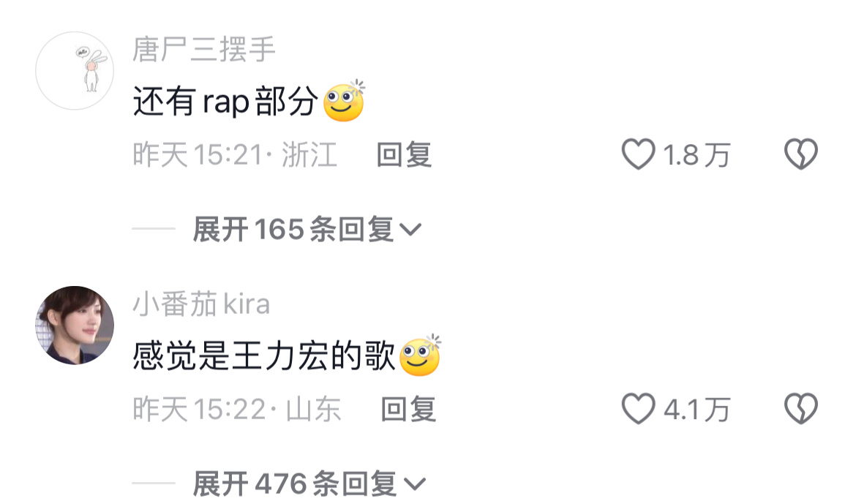Click emoji in the rap部分 comment
Viewport: 856px width, 504px height.
coord(344,101)
